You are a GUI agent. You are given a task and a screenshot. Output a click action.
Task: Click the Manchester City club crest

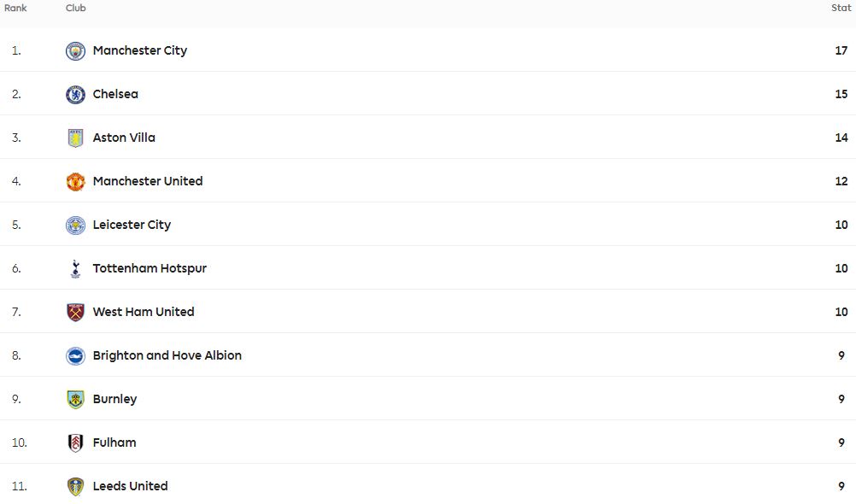75,50
